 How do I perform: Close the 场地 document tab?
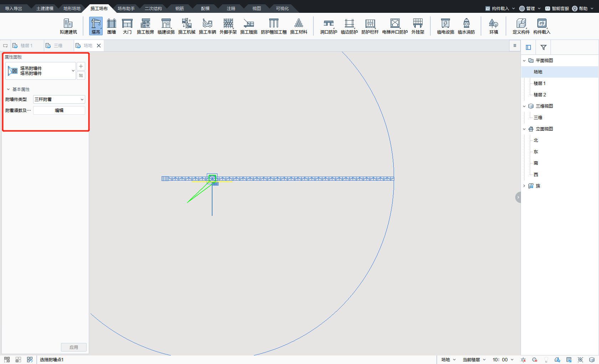(x=99, y=46)
